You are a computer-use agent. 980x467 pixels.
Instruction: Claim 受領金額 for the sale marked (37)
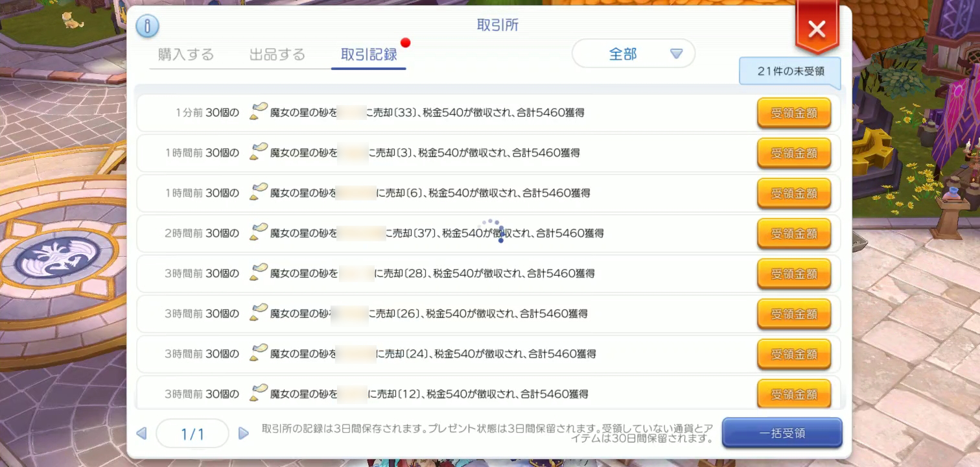794,233
